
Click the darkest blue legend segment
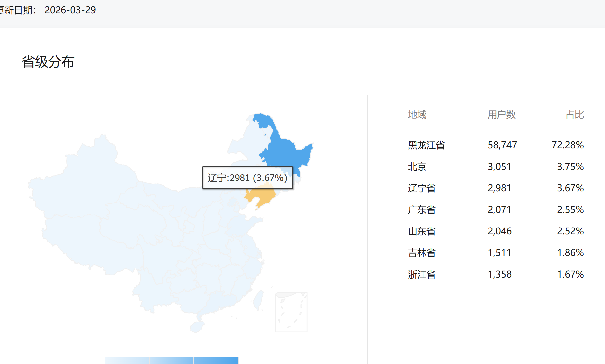click(x=216, y=360)
